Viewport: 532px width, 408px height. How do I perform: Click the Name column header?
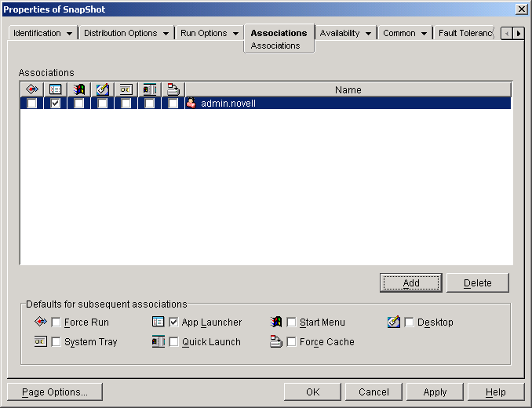coord(348,89)
